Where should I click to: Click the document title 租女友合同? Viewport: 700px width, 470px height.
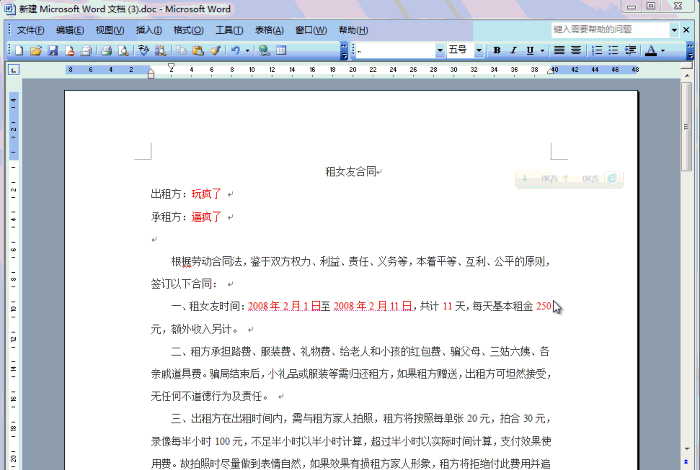351,171
